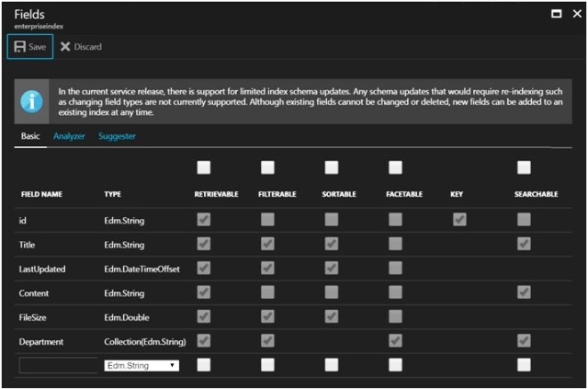The height and width of the screenshot is (389, 588).
Task: Close the Fields blade
Action: (577, 14)
